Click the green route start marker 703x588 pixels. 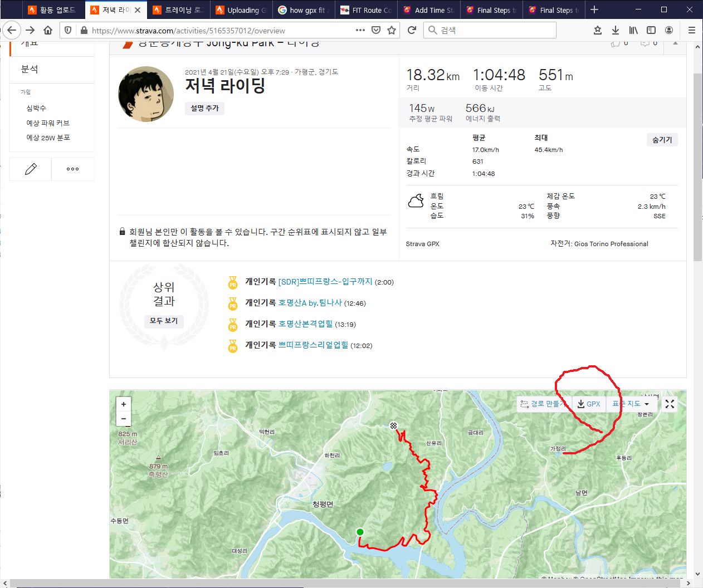click(x=360, y=532)
